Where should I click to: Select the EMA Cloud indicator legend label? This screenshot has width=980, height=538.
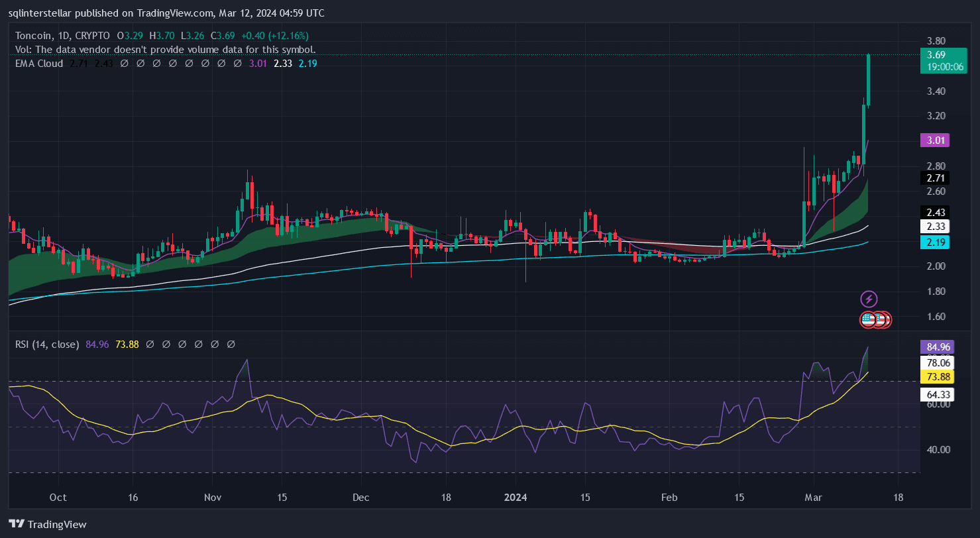(x=38, y=64)
